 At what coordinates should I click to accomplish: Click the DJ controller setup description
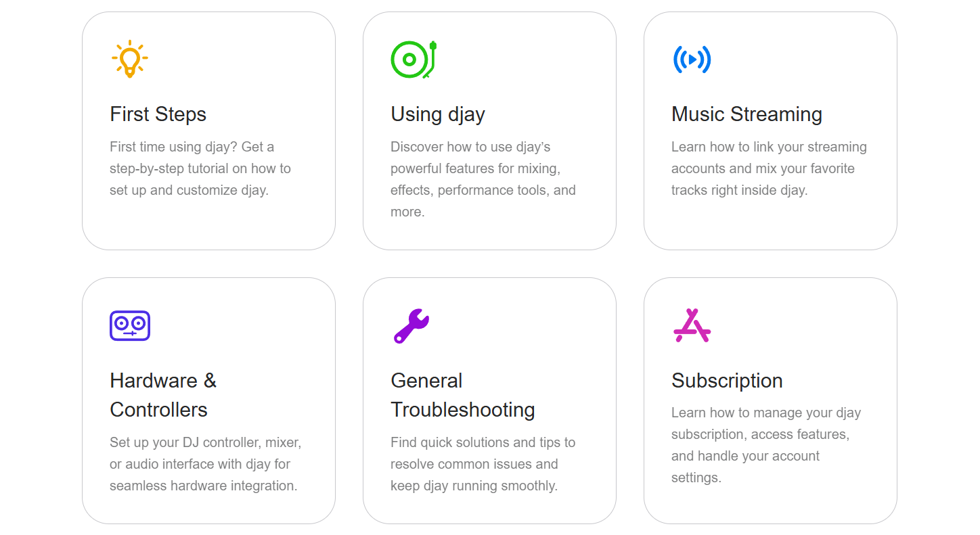click(x=205, y=464)
